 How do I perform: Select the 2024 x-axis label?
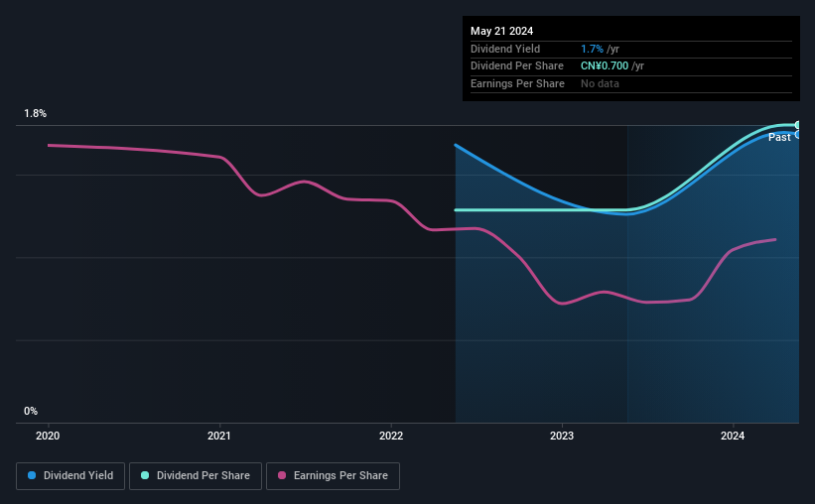(733, 436)
